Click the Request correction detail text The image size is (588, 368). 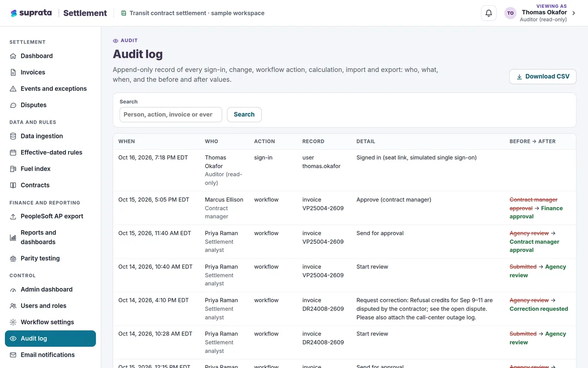(x=424, y=309)
